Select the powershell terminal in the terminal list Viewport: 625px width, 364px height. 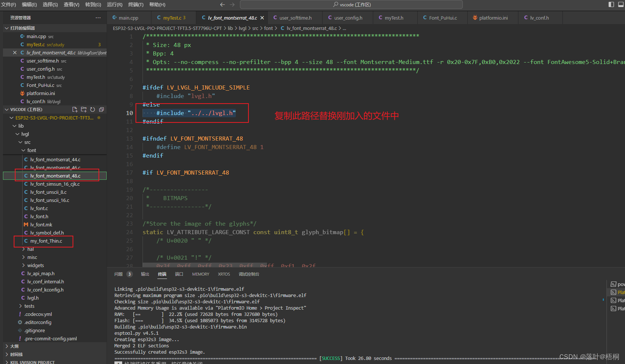618,284
